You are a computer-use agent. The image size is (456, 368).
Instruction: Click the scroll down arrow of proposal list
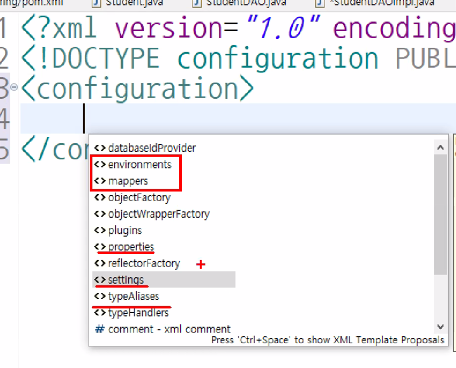tap(440, 327)
